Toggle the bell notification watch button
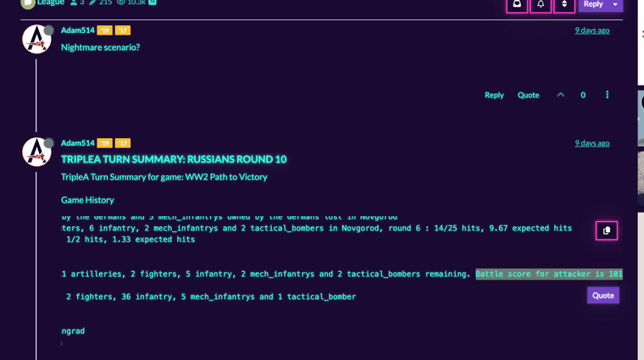 pos(541,4)
